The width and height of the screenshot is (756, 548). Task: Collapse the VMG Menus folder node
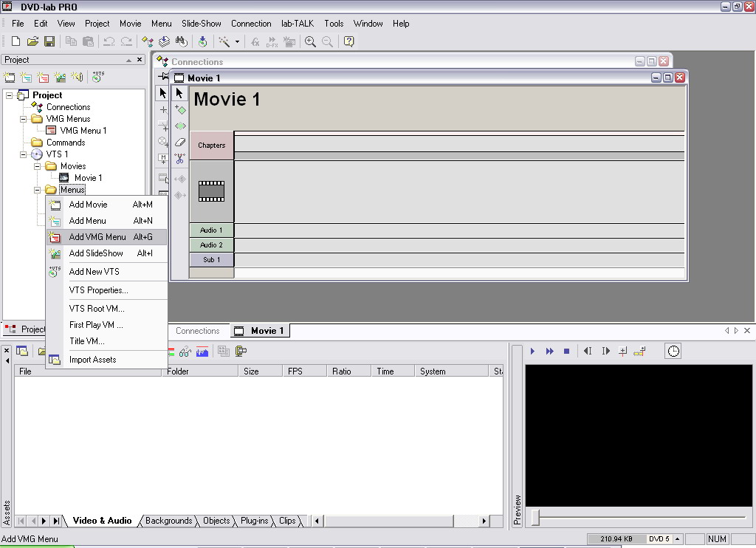(24, 119)
